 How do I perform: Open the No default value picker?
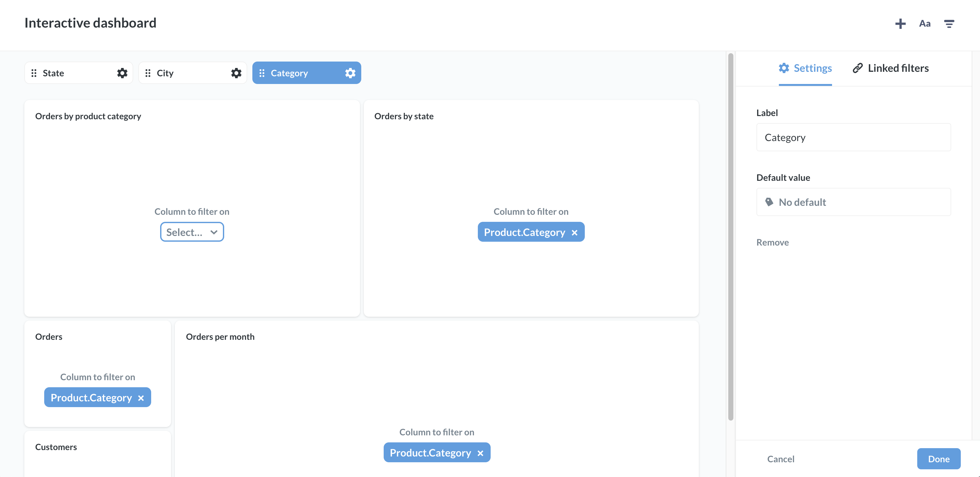853,202
